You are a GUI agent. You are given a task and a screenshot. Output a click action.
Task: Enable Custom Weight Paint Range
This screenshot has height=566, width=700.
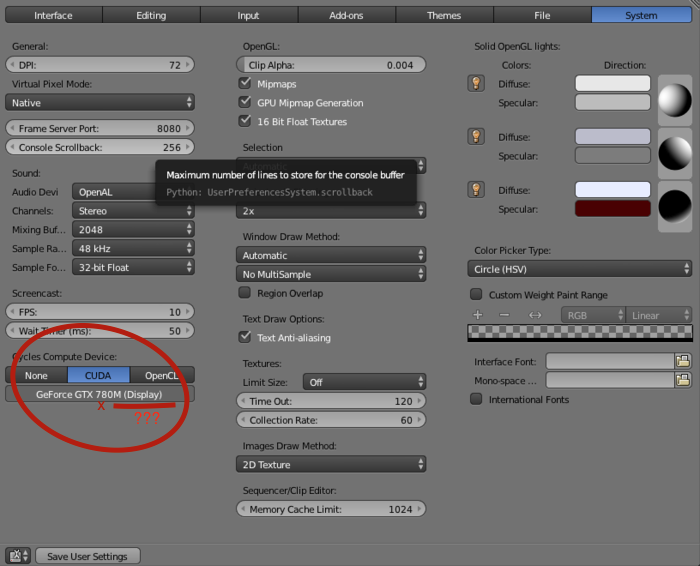pyautogui.click(x=476, y=294)
